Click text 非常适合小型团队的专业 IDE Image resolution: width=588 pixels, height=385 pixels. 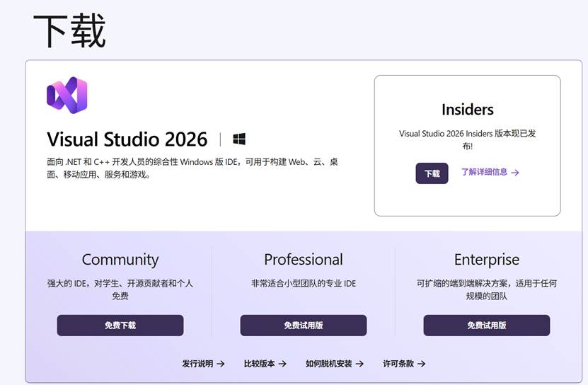304,283
